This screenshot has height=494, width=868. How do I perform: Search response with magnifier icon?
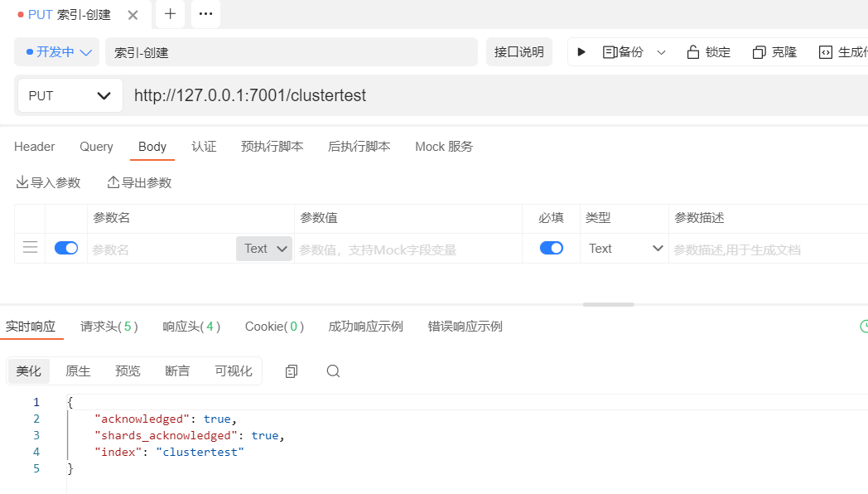click(333, 371)
